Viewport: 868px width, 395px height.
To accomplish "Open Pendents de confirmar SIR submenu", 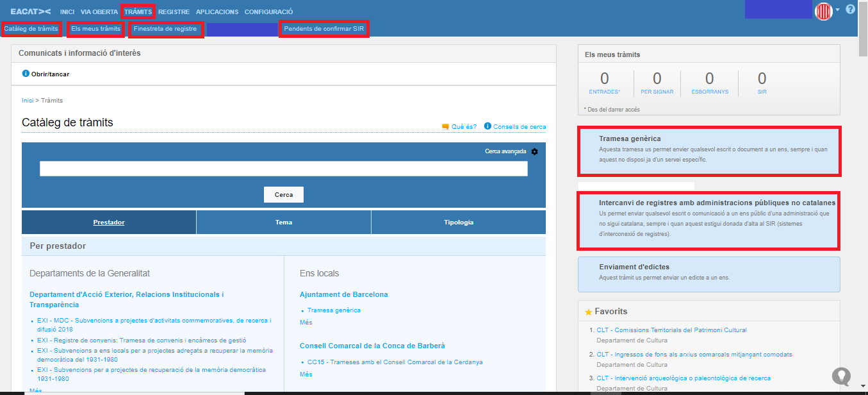I will point(323,29).
